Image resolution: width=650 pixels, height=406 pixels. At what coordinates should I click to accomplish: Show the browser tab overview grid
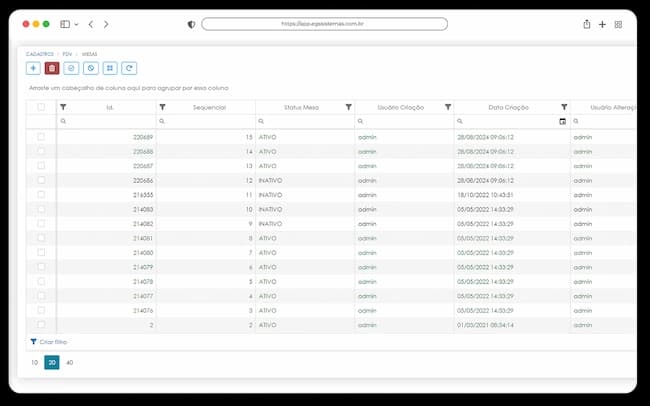point(618,24)
